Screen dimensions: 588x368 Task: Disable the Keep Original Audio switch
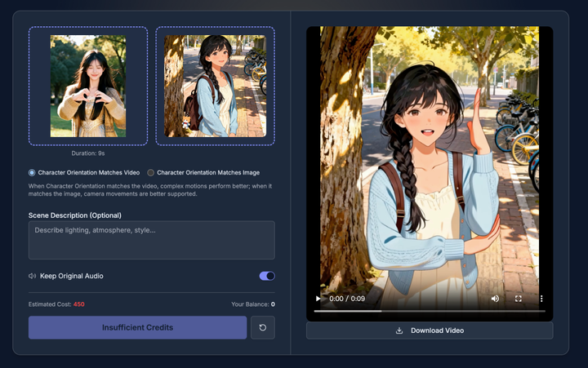[266, 276]
